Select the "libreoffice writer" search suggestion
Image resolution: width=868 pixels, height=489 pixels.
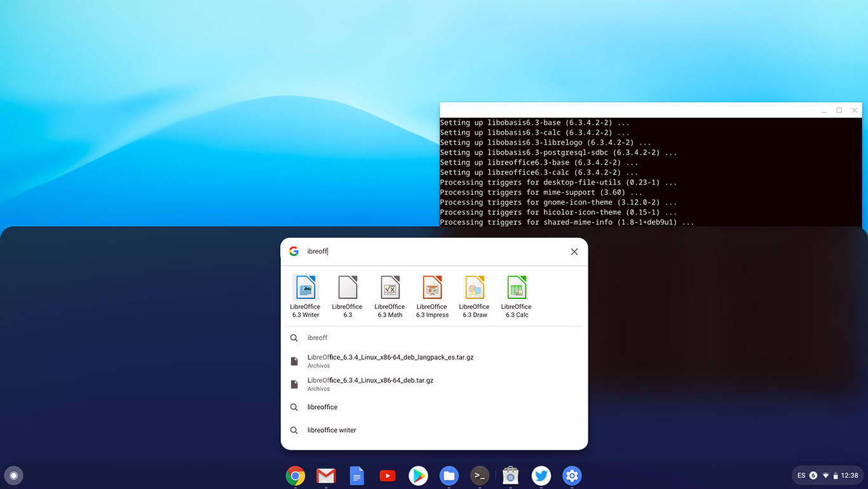click(x=331, y=430)
